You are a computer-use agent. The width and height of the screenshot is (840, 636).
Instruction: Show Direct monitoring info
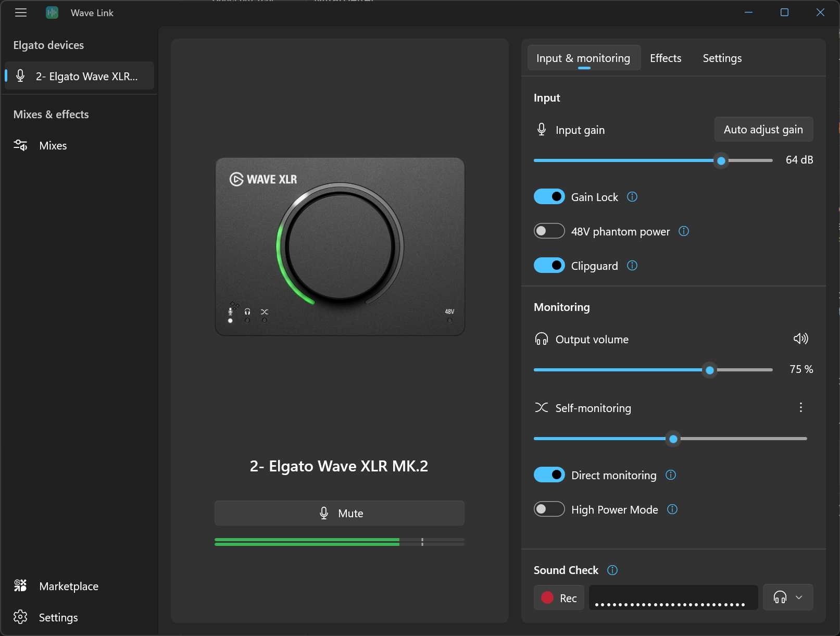point(671,475)
